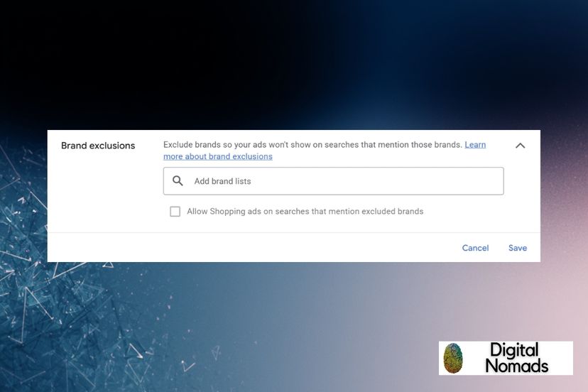This screenshot has width=588, height=392.
Task: Click empty footer area left of Cancel
Action: (x=249, y=248)
